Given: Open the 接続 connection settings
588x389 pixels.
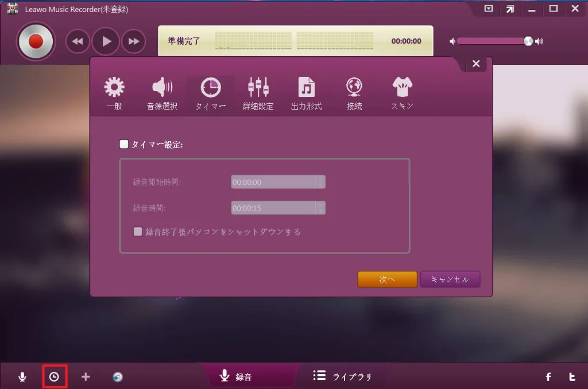Looking at the screenshot, I should (354, 91).
